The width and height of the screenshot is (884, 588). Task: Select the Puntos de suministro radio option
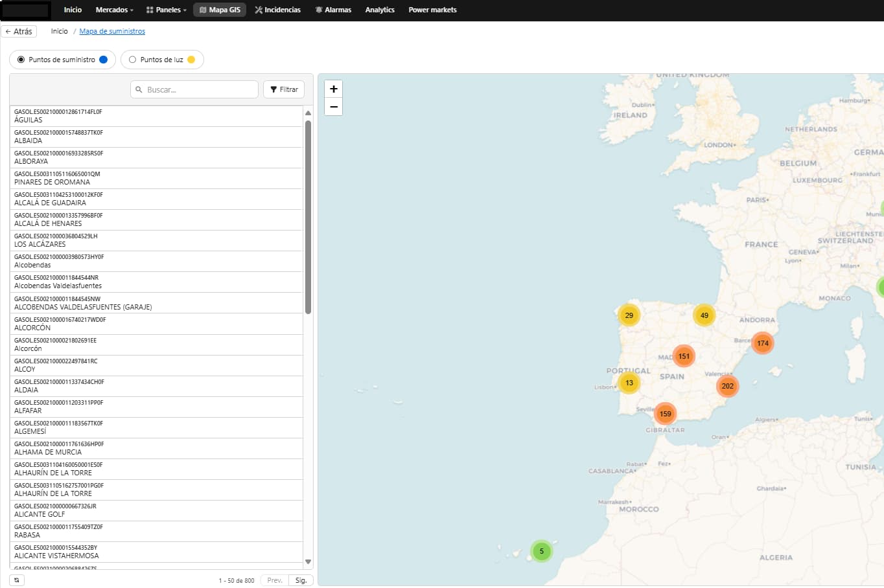point(21,60)
